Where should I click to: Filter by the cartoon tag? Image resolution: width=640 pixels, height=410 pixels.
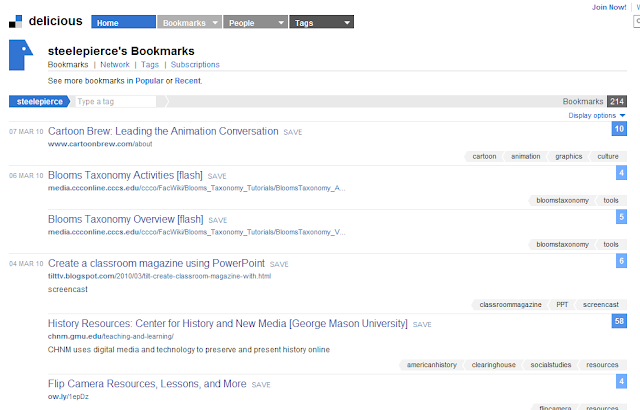coord(484,156)
